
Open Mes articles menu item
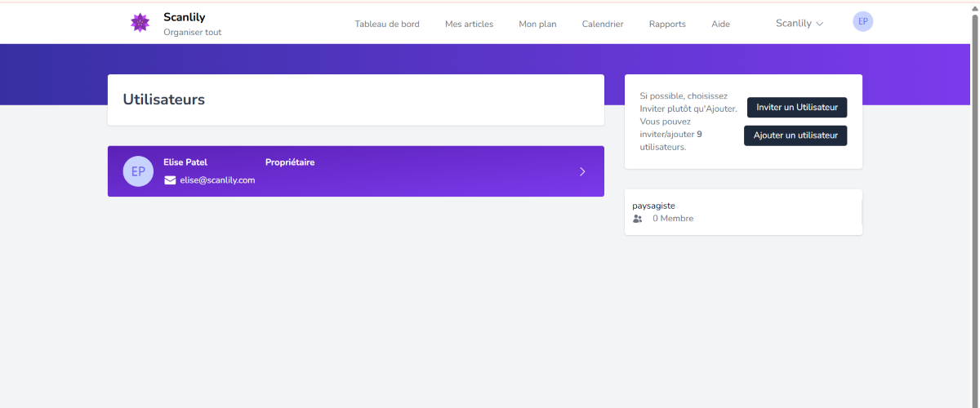(x=469, y=24)
